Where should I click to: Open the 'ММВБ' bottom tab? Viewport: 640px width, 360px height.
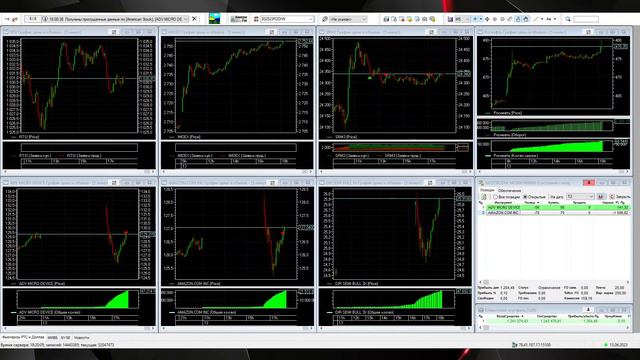(52, 338)
